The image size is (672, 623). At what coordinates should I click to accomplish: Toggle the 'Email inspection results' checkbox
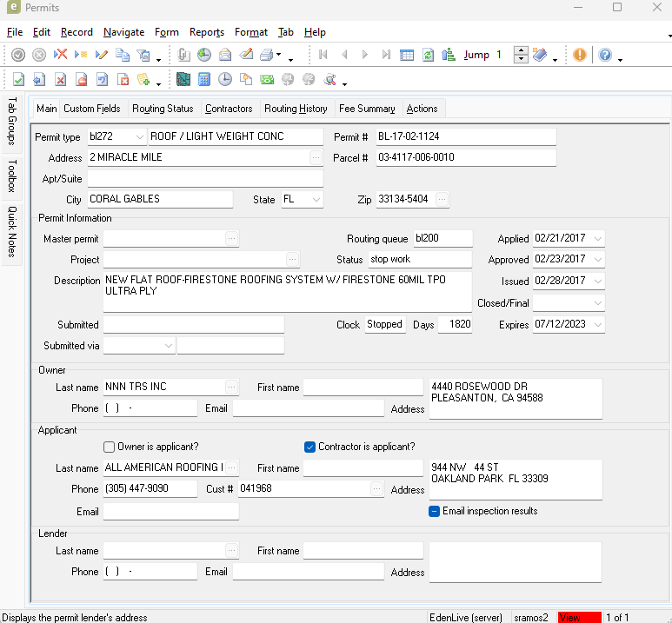[x=435, y=511]
